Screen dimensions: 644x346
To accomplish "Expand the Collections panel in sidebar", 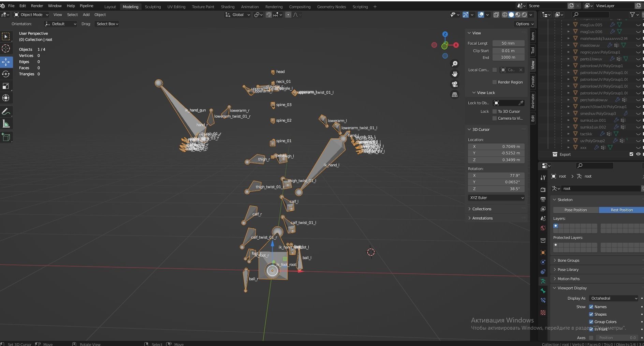I will [482, 209].
